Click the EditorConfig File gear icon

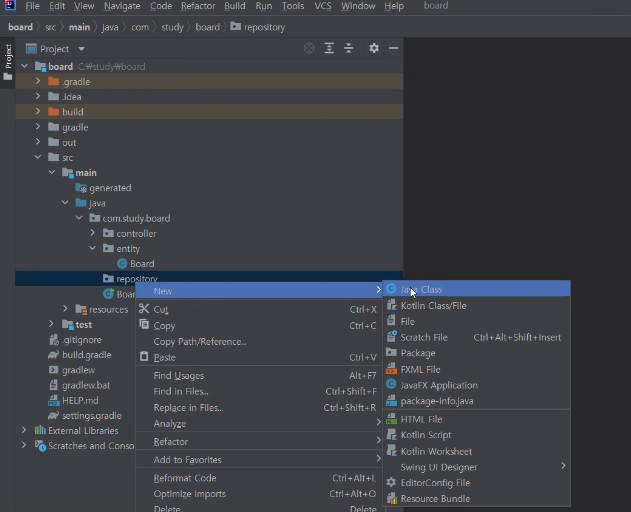pos(391,482)
